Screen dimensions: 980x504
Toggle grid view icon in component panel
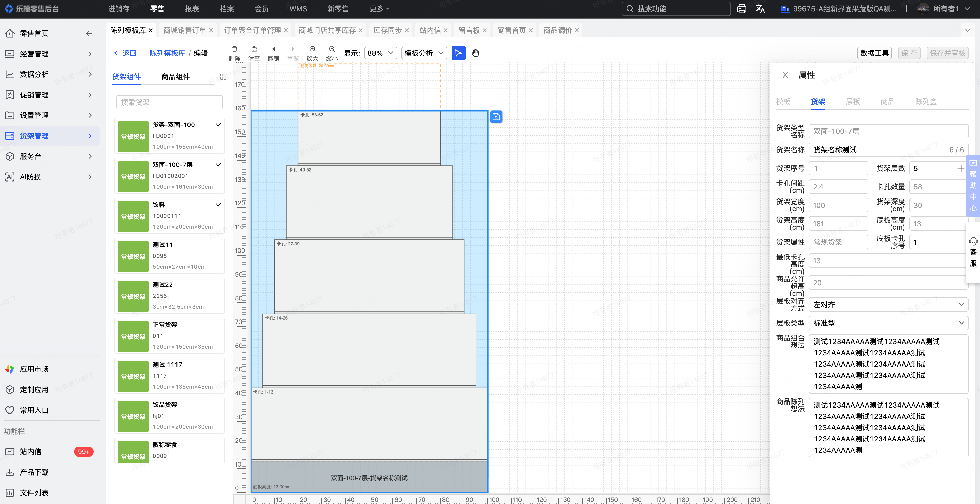[223, 76]
